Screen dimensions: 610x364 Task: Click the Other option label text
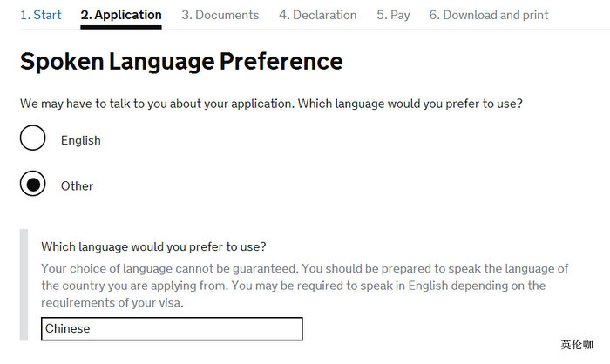click(x=77, y=185)
